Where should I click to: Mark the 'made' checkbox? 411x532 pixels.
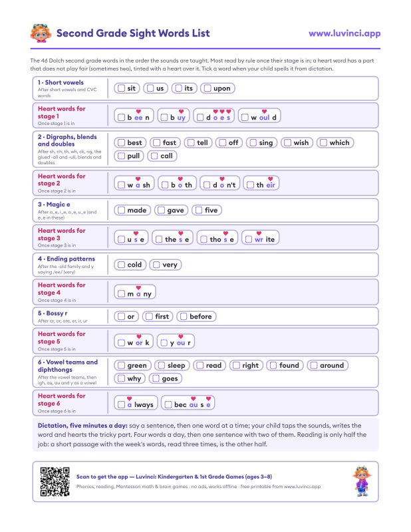coord(121,210)
